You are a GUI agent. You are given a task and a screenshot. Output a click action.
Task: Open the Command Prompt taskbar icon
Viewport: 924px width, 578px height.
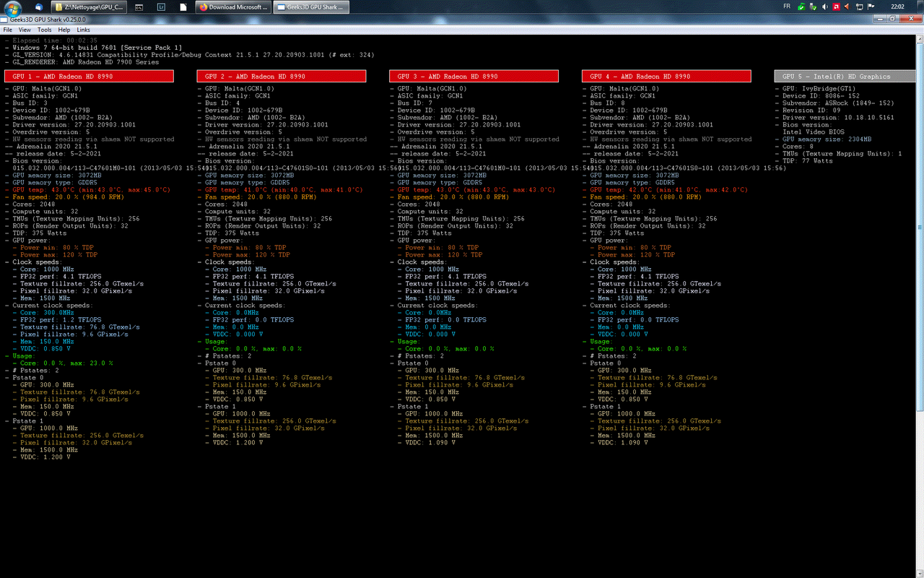[x=139, y=7]
